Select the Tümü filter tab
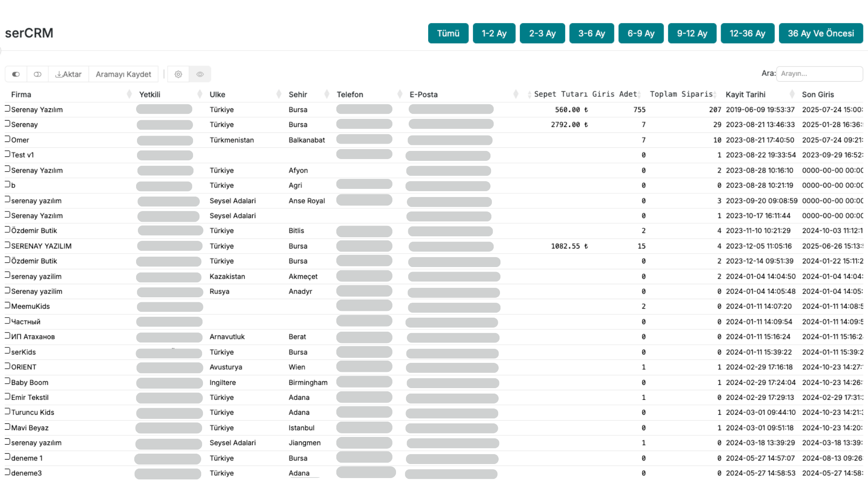This screenshot has width=868, height=488. pos(448,33)
